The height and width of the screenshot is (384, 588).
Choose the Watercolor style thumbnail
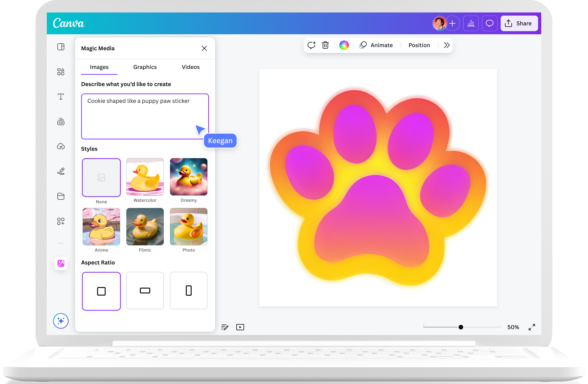[145, 177]
